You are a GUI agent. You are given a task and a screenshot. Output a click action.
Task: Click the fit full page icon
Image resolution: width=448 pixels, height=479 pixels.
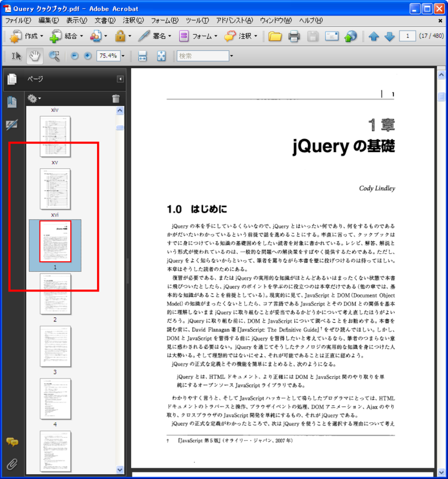pos(161,56)
